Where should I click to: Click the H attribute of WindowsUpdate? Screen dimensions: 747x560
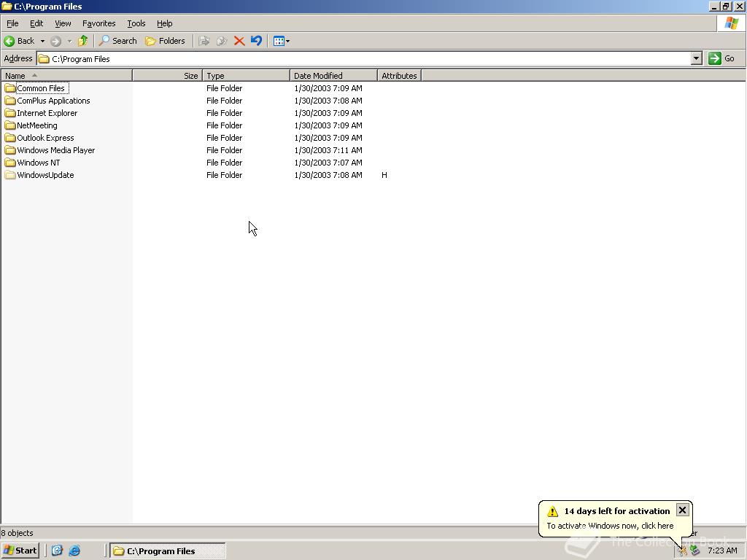click(x=384, y=175)
